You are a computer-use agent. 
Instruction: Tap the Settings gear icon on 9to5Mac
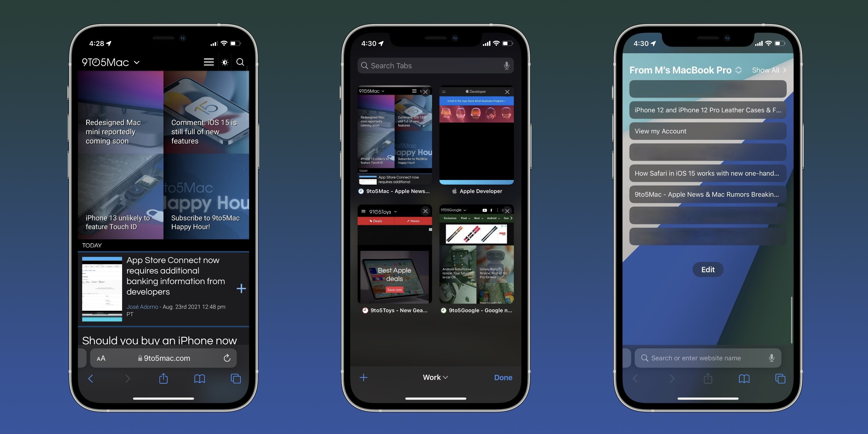click(225, 62)
